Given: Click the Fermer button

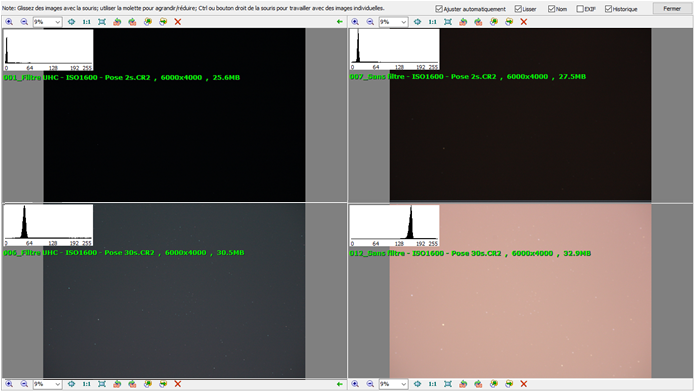Looking at the screenshot, I should 672,9.
